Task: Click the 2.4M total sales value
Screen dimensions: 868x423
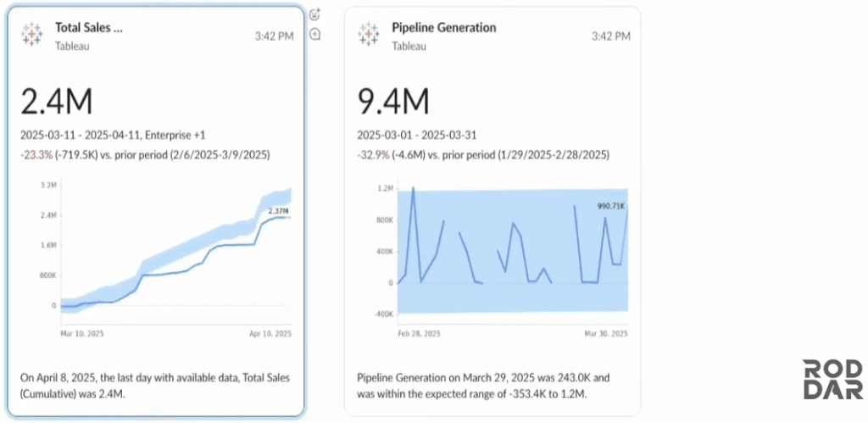Action: point(56,102)
